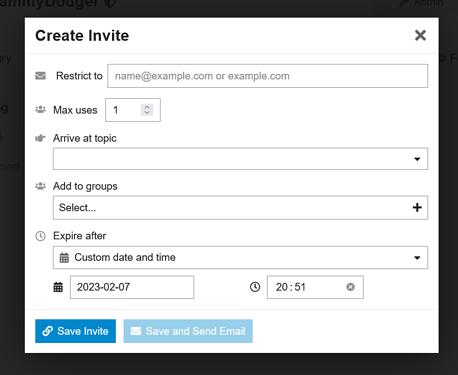Click the Add to groups label
This screenshot has width=458, height=375.
click(x=85, y=186)
